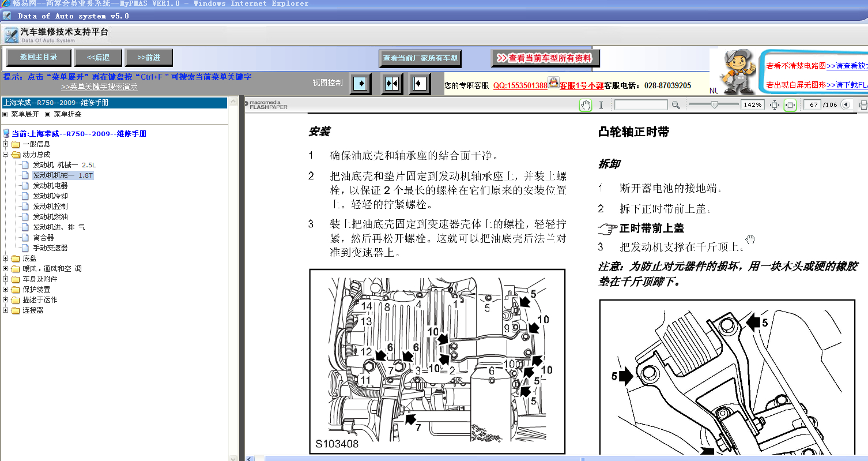Open the 发动机燃油 document
Image resolution: width=868 pixels, height=461 pixels.
tap(50, 217)
